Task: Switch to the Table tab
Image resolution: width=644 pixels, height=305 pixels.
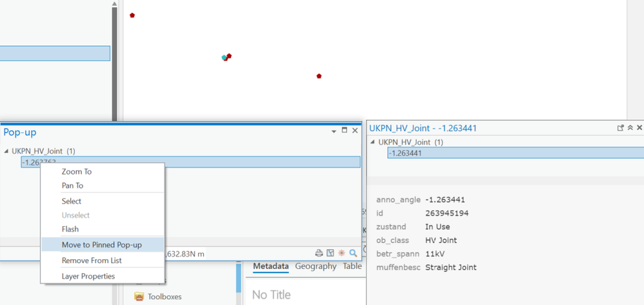Action: (x=352, y=266)
